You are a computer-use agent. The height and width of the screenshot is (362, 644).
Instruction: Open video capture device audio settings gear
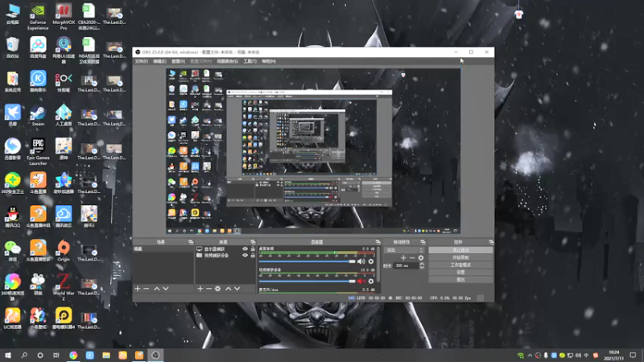[x=371, y=281]
